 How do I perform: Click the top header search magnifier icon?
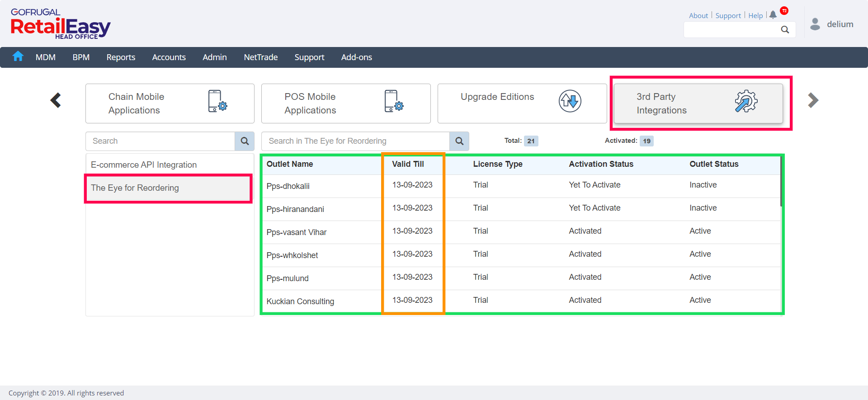[x=785, y=30]
